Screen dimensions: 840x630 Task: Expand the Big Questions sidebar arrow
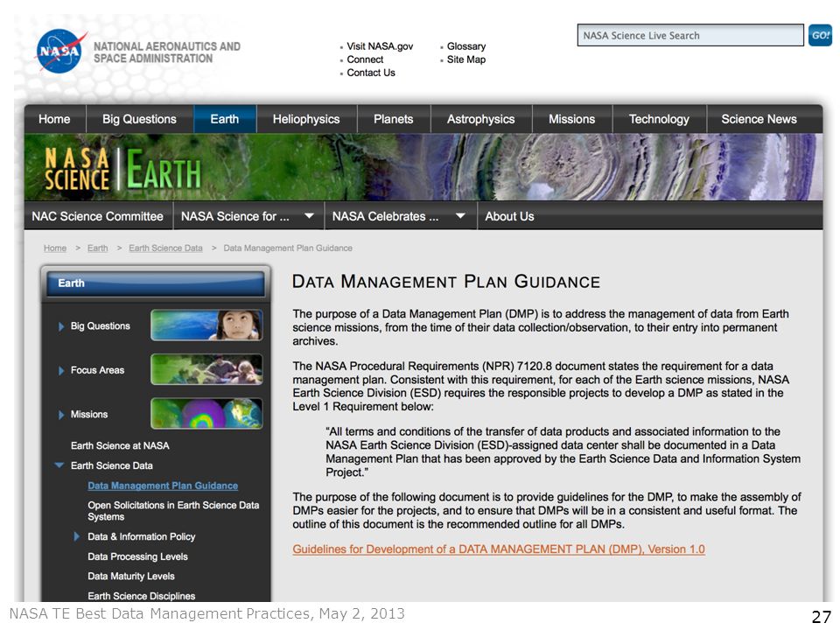coord(61,326)
